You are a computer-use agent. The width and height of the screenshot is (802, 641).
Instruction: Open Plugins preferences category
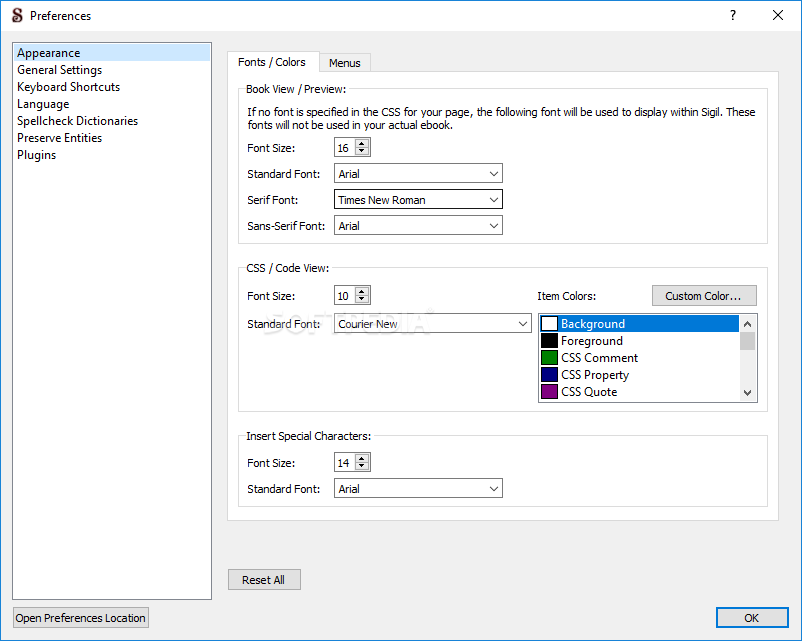(112, 154)
